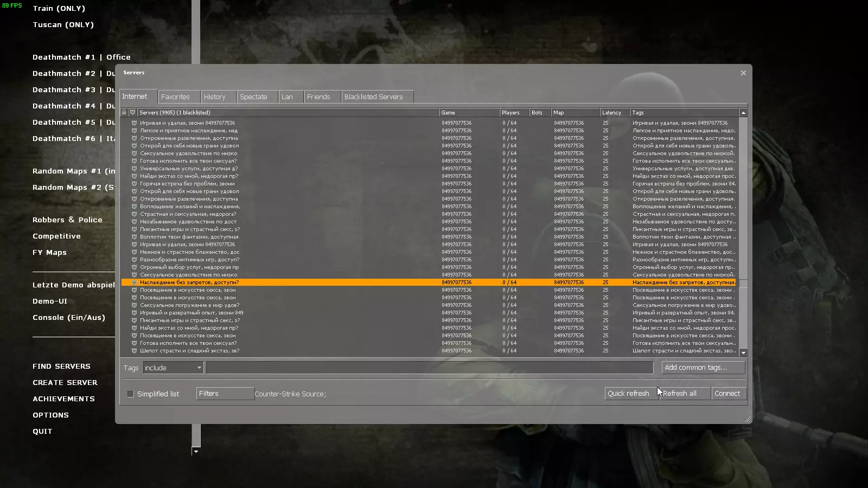Image resolution: width=868 pixels, height=488 pixels.
Task: Select server row 'Игривый и развратный опыт'
Action: click(x=430, y=313)
